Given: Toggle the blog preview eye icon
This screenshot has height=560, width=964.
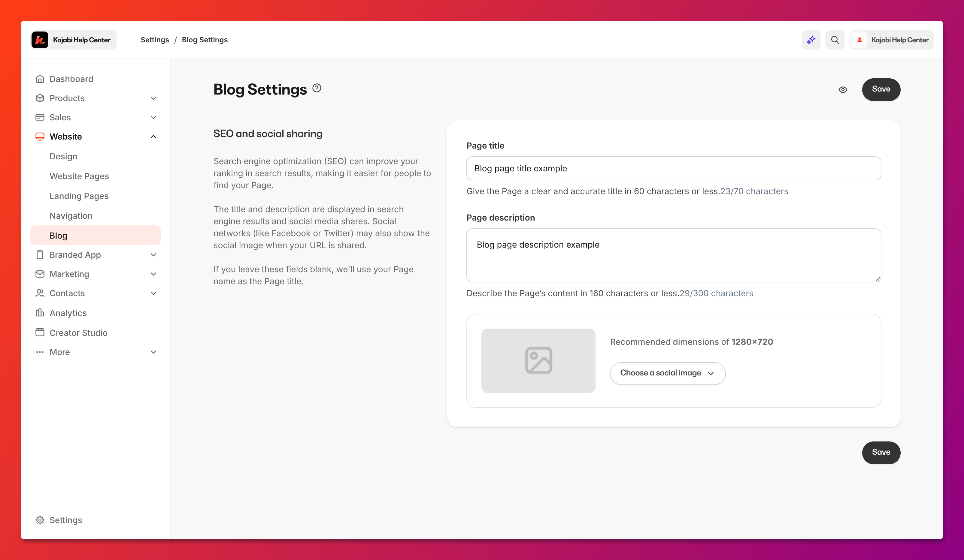Looking at the screenshot, I should (x=843, y=90).
